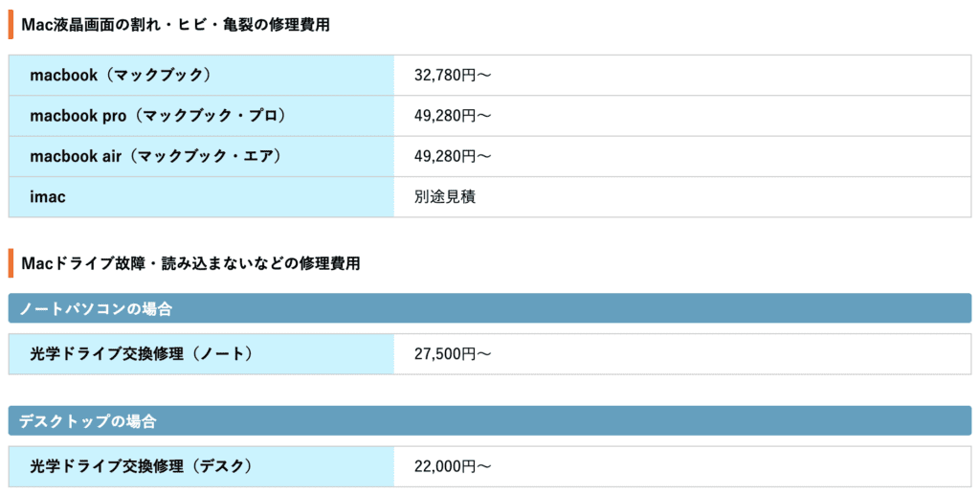Image resolution: width=980 pixels, height=494 pixels.
Task: Select 光学ドライブ交換修理（ノート）label
Action: tap(142, 354)
